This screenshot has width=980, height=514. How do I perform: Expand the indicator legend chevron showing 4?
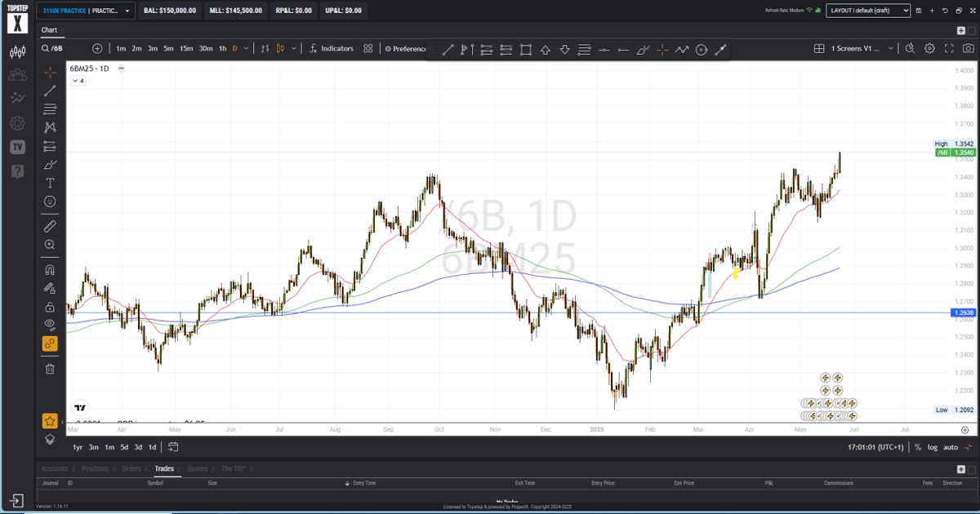click(78, 81)
